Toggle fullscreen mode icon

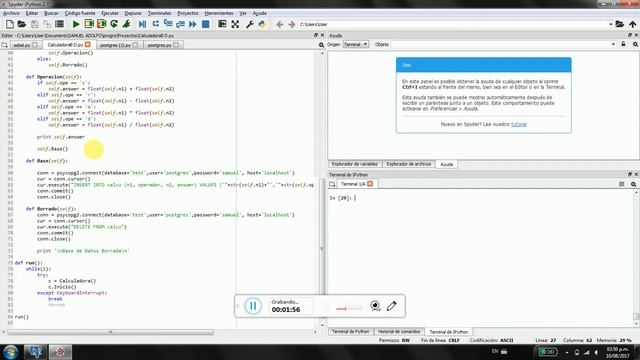coord(235,24)
